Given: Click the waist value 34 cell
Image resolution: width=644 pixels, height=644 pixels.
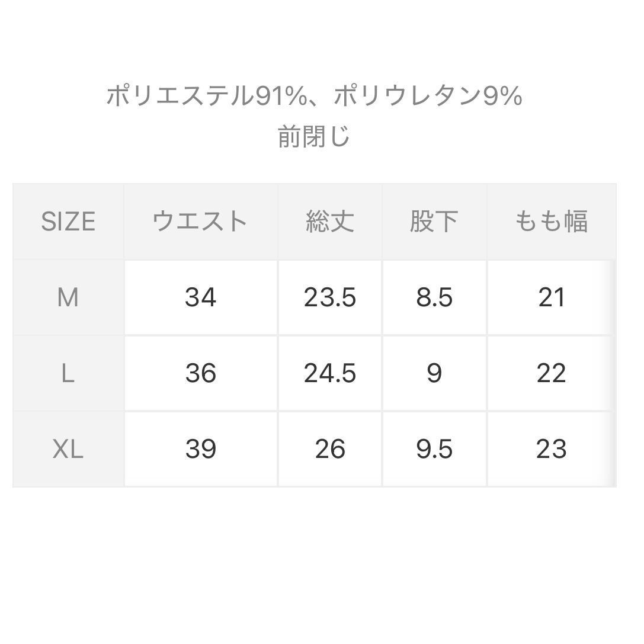Looking at the screenshot, I should (200, 297).
